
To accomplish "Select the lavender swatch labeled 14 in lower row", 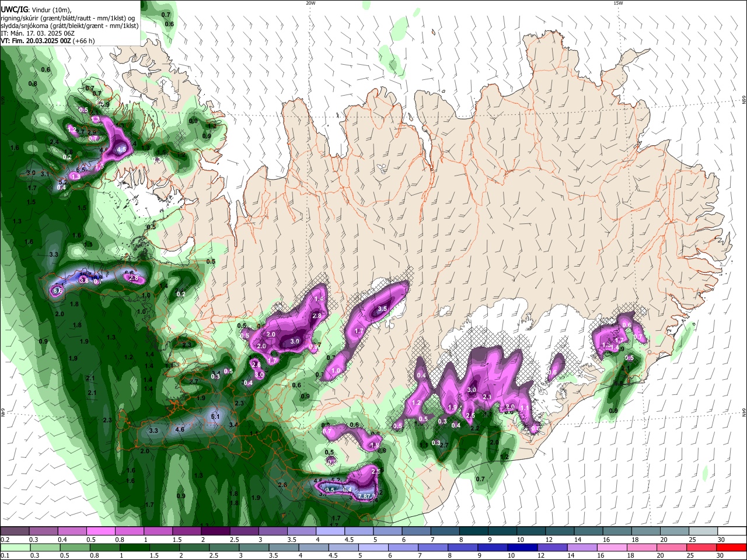I will pos(582,547).
